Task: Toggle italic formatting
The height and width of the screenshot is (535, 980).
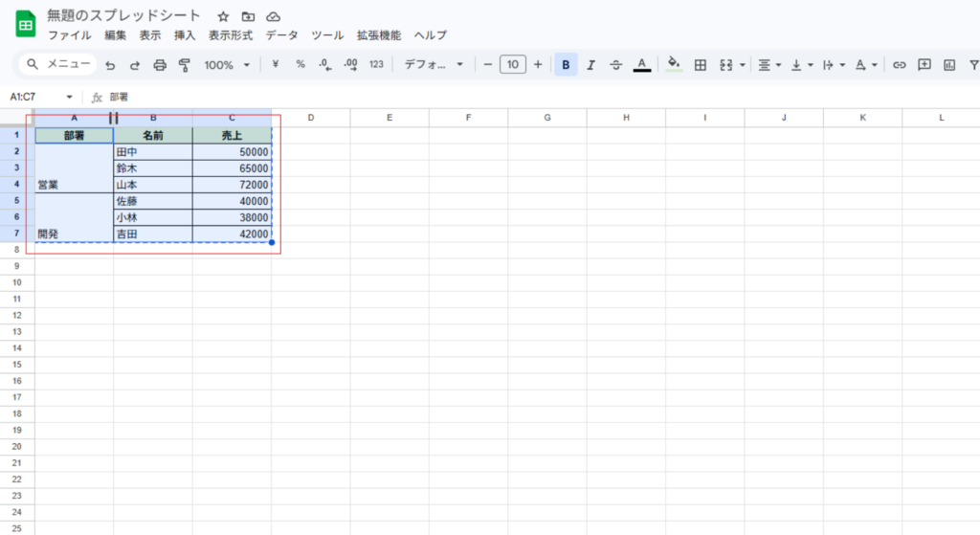Action: pos(590,65)
